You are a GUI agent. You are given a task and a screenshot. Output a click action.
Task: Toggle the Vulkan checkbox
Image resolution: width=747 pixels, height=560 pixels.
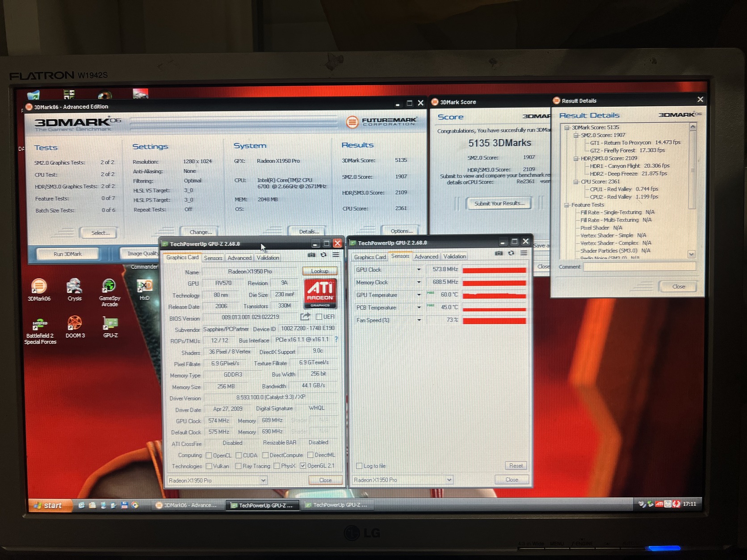[x=209, y=466]
